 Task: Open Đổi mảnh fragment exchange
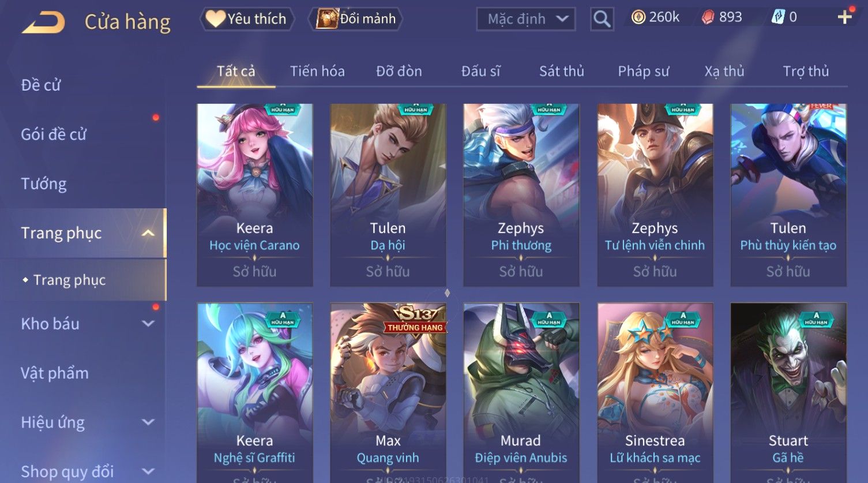pyautogui.click(x=355, y=19)
